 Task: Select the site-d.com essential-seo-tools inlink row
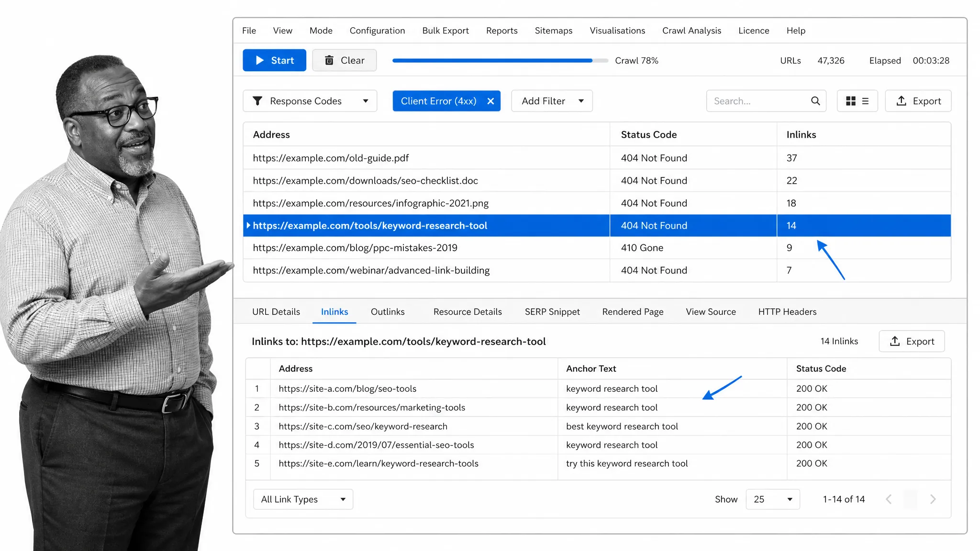[x=598, y=444]
